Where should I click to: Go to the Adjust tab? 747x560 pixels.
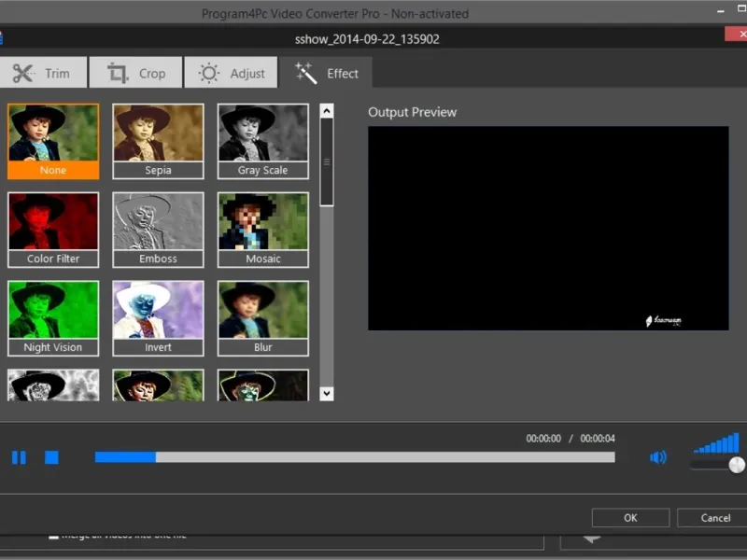coord(232,73)
